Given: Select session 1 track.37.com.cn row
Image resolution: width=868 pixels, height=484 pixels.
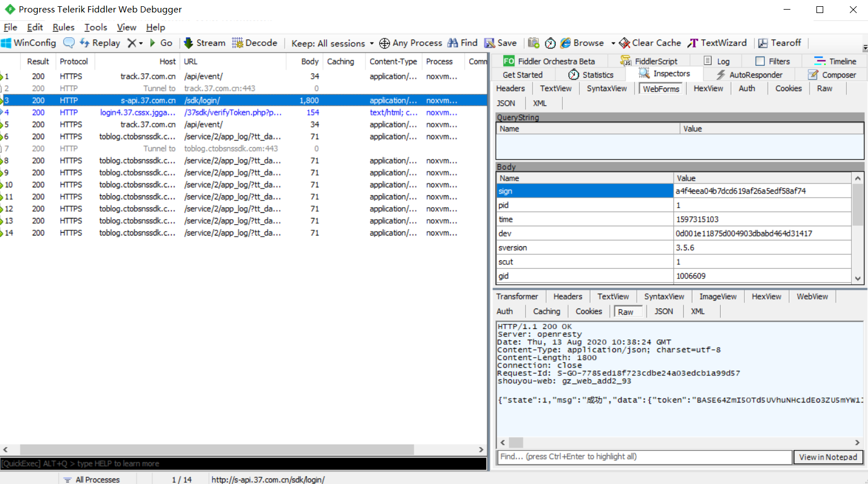Looking at the screenshot, I should click(x=244, y=76).
